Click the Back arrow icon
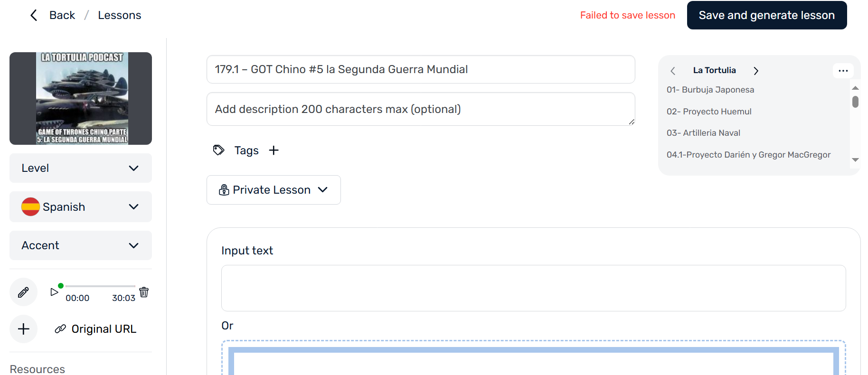This screenshot has width=868, height=375. tap(34, 15)
